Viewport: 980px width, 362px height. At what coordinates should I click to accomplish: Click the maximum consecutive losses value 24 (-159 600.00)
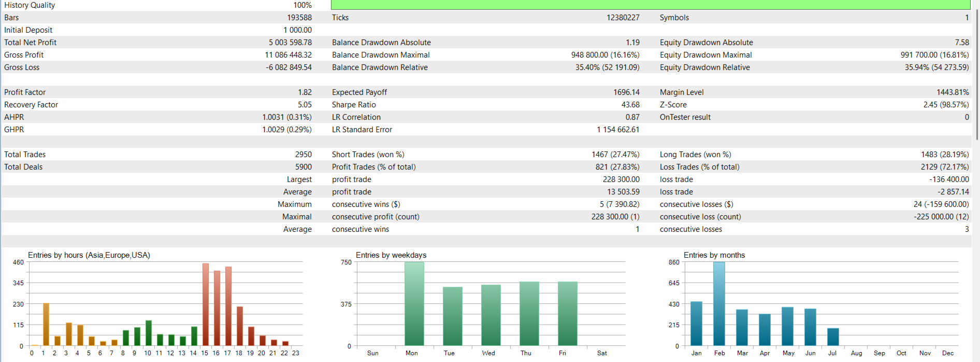pos(941,204)
